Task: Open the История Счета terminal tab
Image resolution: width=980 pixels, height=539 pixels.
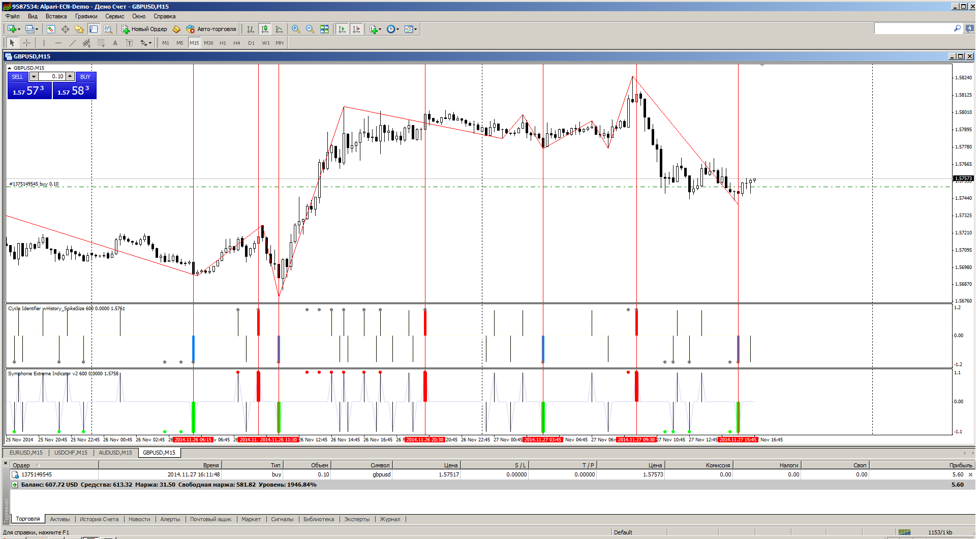Action: point(99,519)
